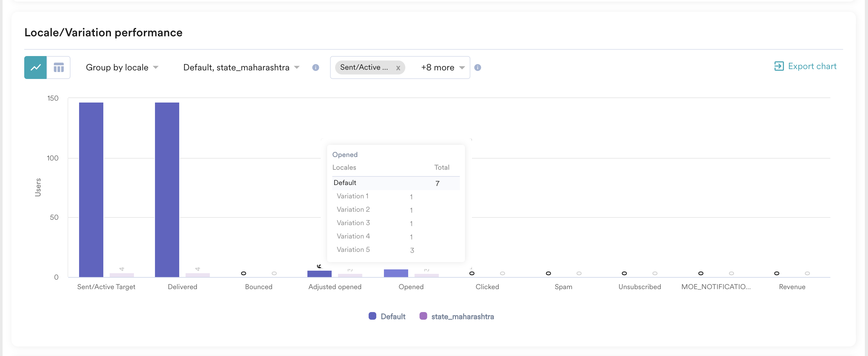Click the Default bar for Adjusted opened

(319, 274)
